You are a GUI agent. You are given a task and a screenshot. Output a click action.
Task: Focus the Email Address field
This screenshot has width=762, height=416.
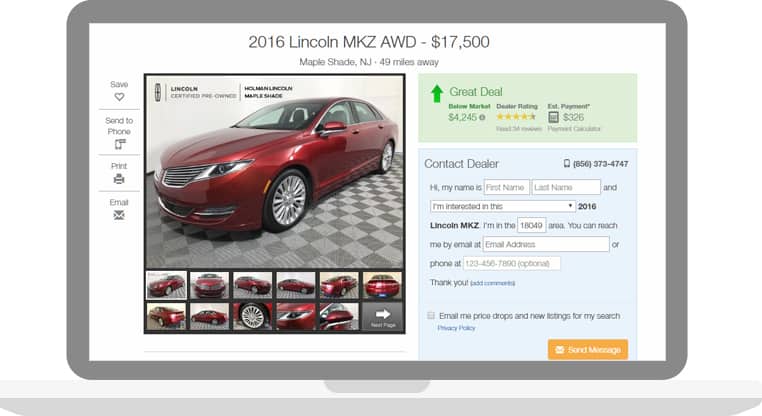[546, 244]
